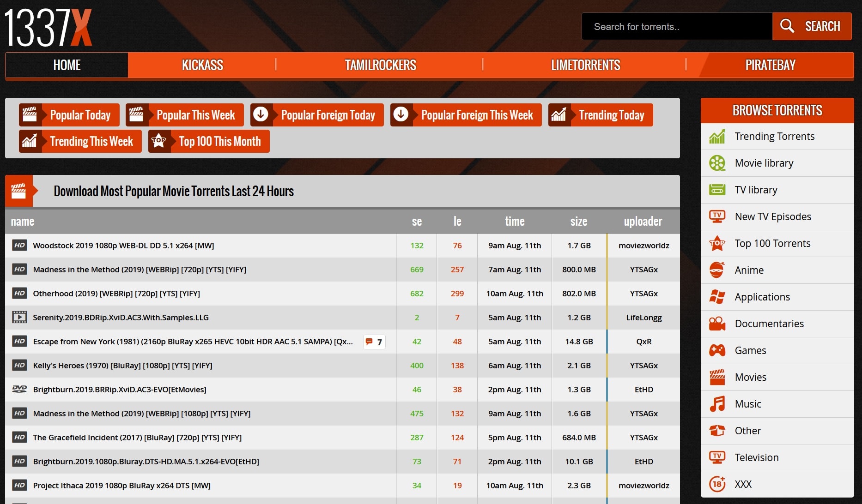Click the clapperboard icon beside Download Most Popular heading
Image resolution: width=862 pixels, height=504 pixels.
(x=19, y=191)
